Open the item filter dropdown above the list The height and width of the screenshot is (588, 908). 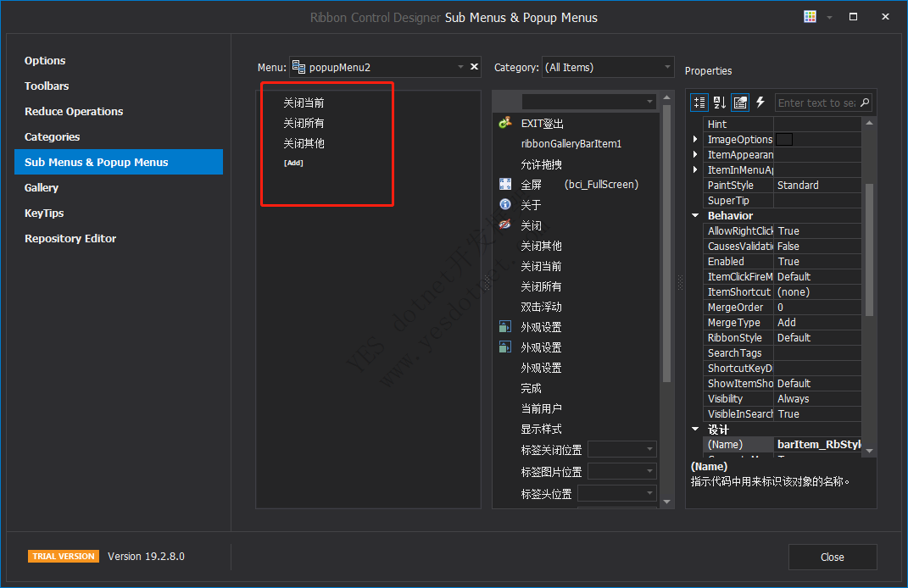pos(649,102)
